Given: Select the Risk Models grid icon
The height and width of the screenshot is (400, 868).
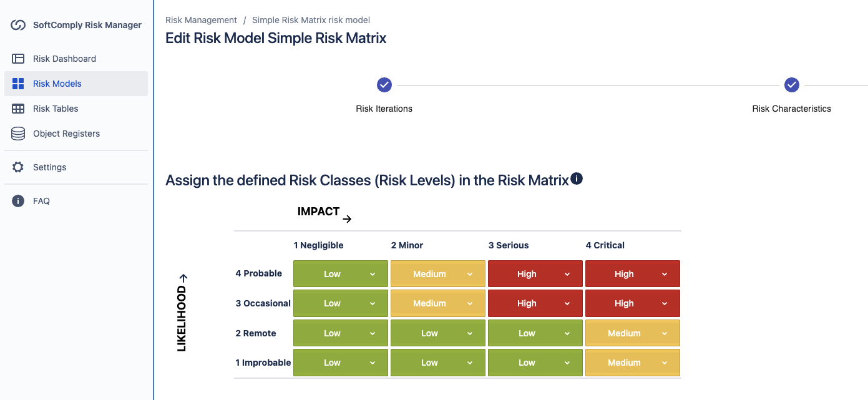Looking at the screenshot, I should pyautogui.click(x=18, y=84).
